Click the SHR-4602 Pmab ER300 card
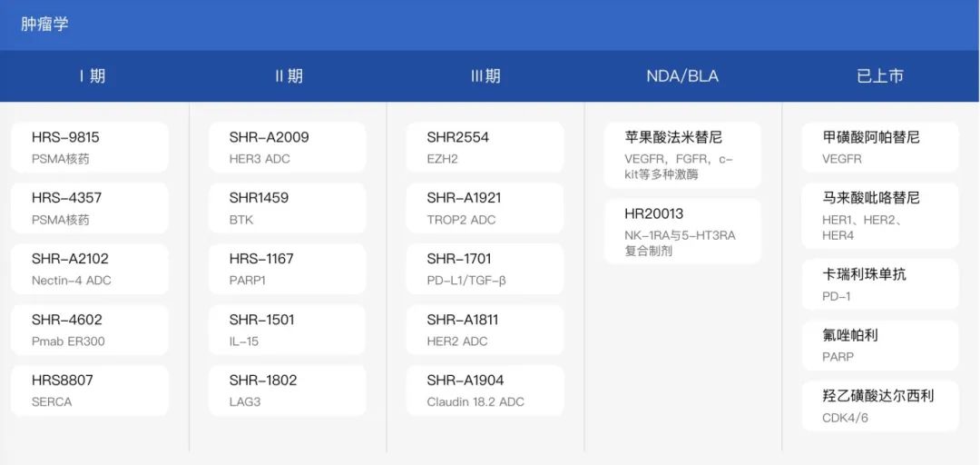 coord(90,330)
